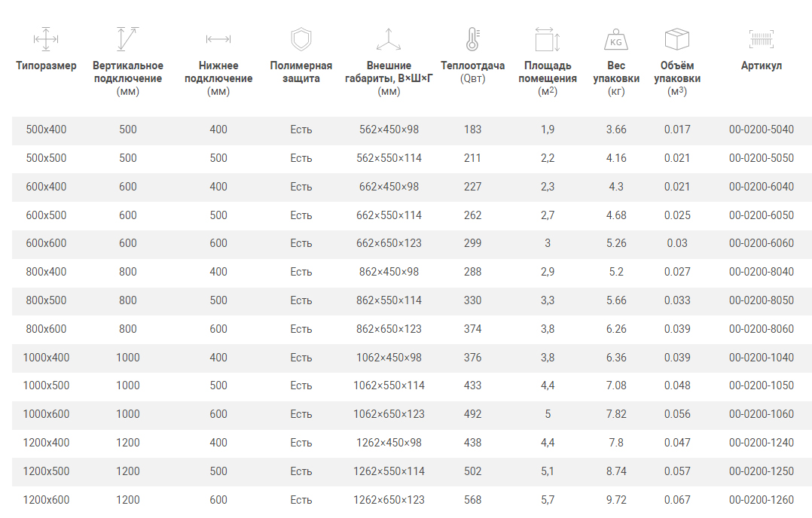The width and height of the screenshot is (812, 518).
Task: Click the 800x500 size row label
Action: (x=46, y=300)
